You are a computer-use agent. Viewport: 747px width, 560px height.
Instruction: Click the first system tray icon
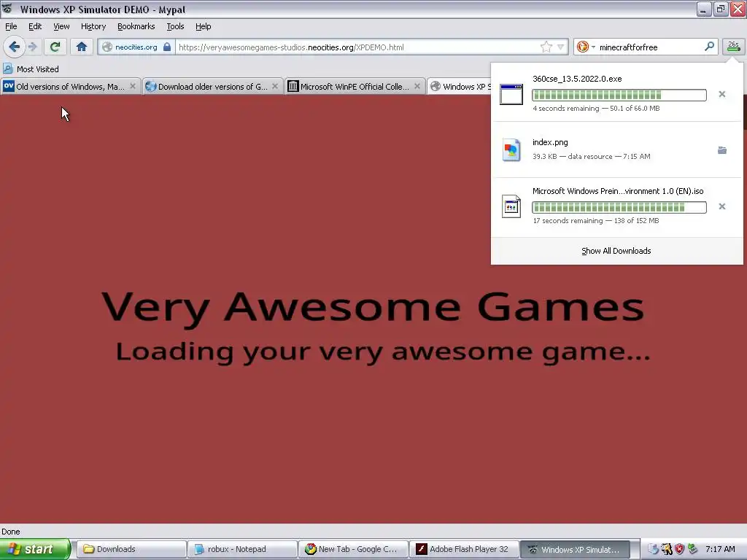[x=653, y=549]
